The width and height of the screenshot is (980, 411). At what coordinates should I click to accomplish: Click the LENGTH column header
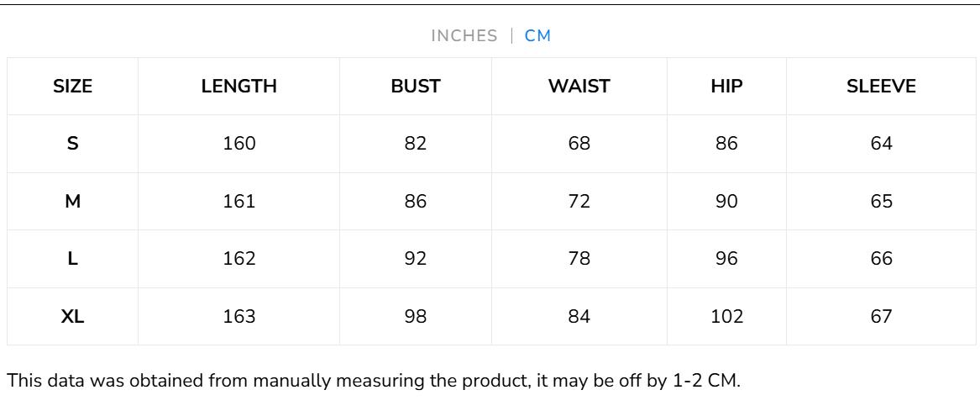(239, 86)
